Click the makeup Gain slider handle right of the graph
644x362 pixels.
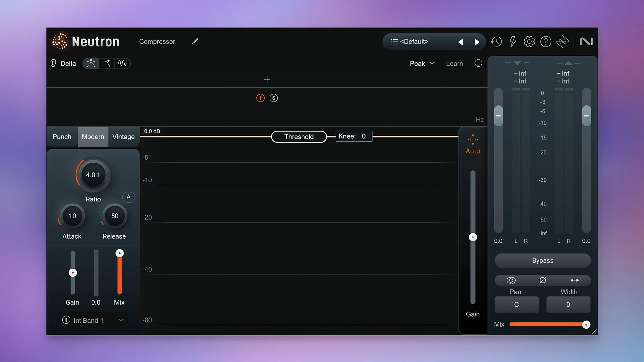(x=473, y=237)
